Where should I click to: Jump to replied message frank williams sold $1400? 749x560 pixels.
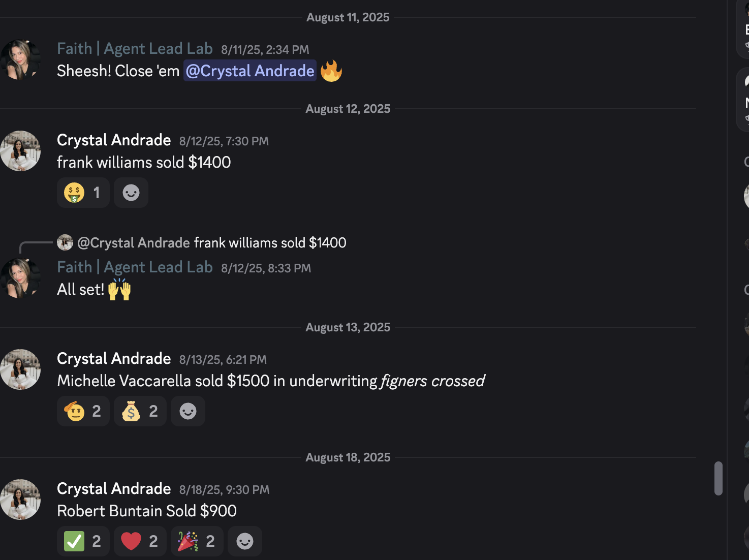tap(270, 243)
